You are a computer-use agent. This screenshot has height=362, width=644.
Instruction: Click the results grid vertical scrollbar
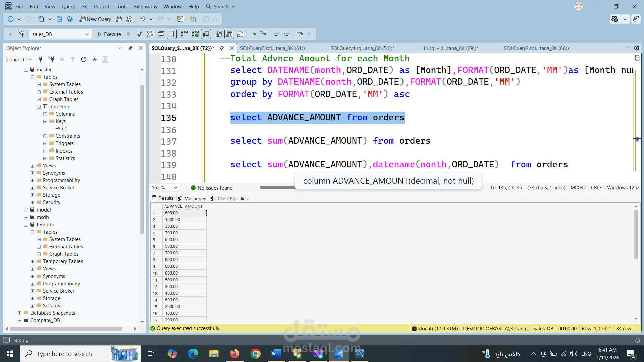pyautogui.click(x=636, y=235)
